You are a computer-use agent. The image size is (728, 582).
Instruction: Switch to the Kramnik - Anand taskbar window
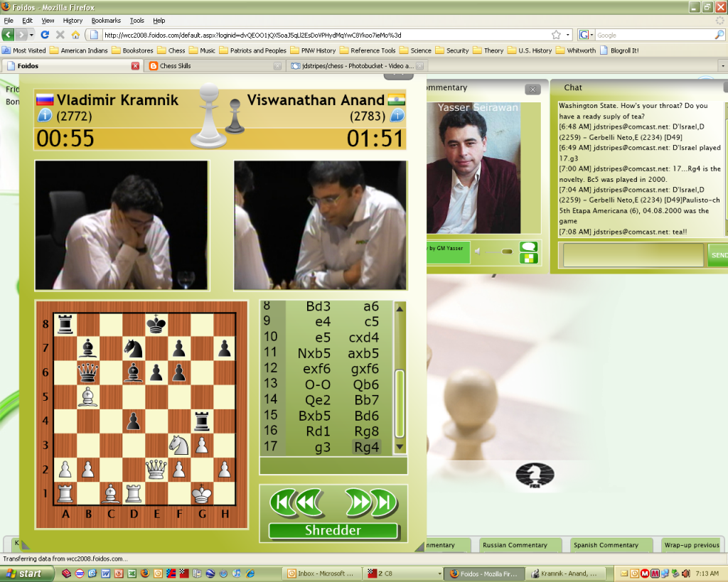point(567,573)
